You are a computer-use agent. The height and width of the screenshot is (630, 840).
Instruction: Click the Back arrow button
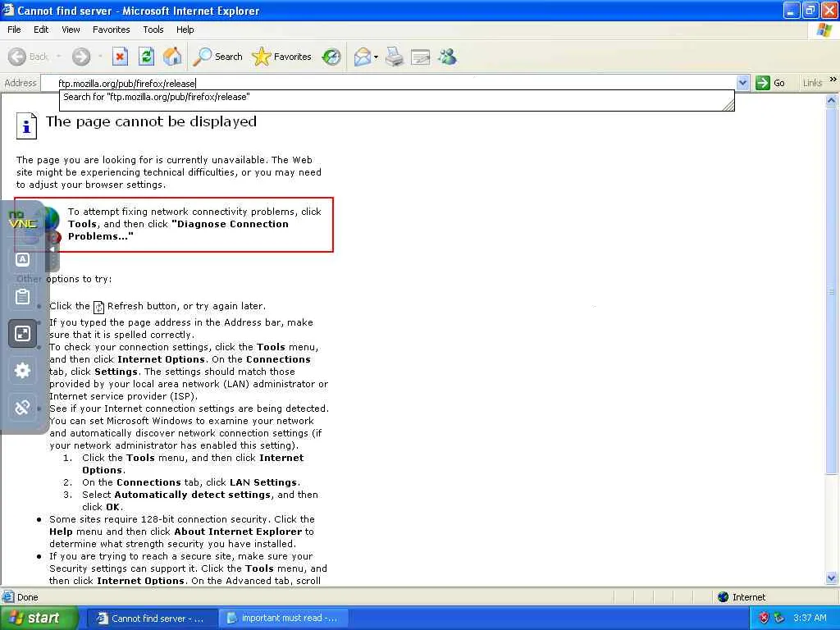click(29, 57)
